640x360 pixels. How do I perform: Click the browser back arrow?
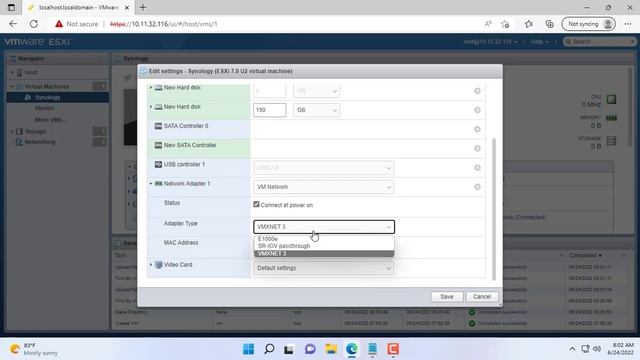tap(13, 24)
